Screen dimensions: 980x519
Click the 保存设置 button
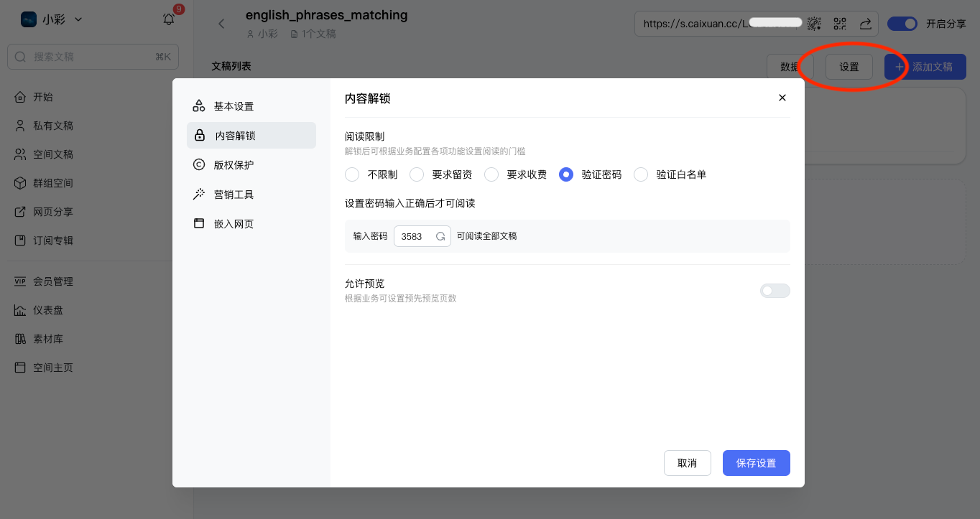[757, 463]
